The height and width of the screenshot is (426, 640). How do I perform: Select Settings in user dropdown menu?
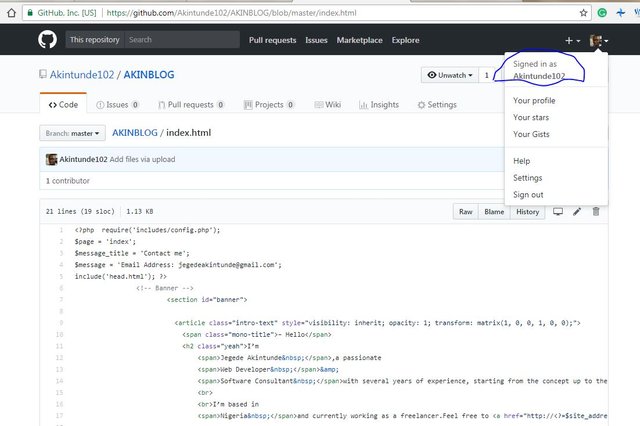tap(527, 178)
